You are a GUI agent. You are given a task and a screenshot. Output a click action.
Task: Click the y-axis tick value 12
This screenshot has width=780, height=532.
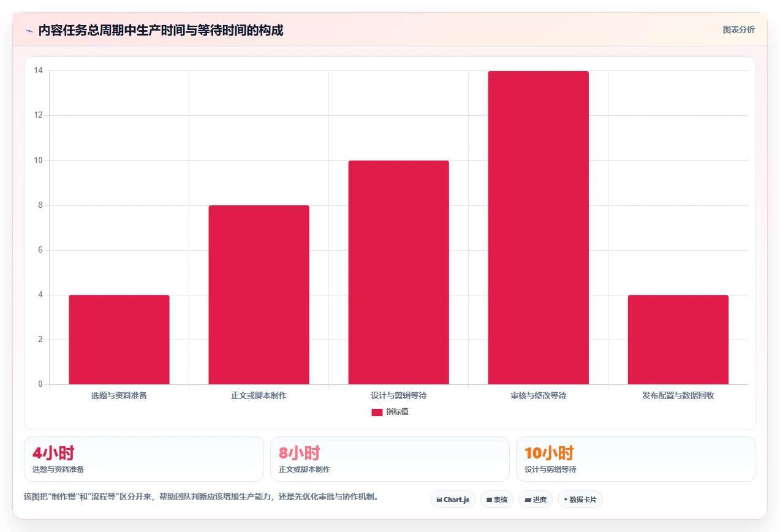38,115
